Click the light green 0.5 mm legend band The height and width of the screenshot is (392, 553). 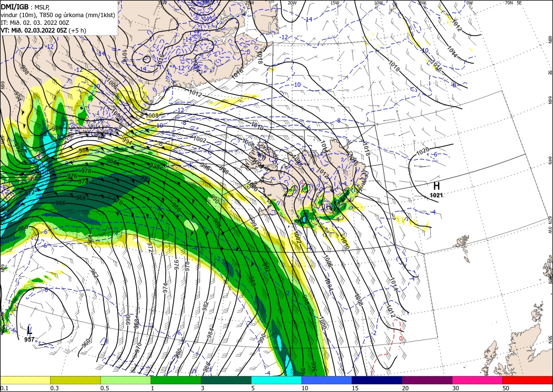126,380
